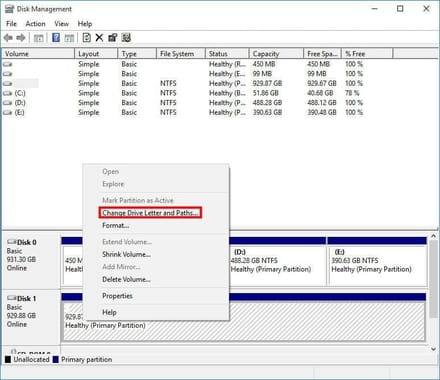Sort by the File System column header
This screenshot has height=380, width=440.
click(x=180, y=54)
